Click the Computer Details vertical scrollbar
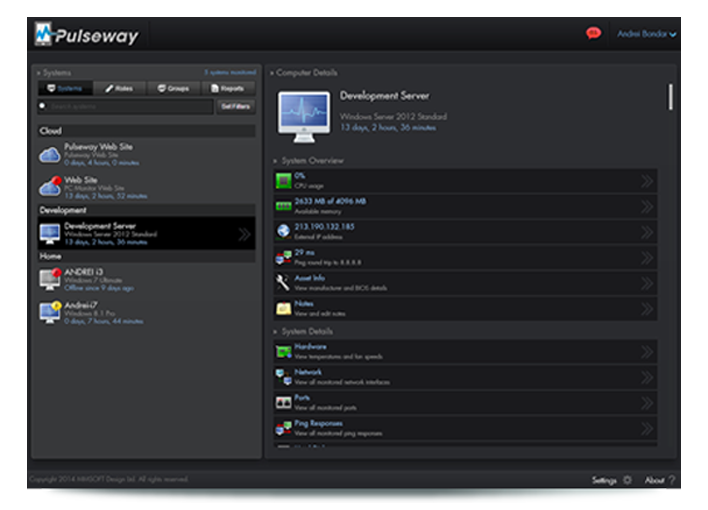 (x=671, y=97)
